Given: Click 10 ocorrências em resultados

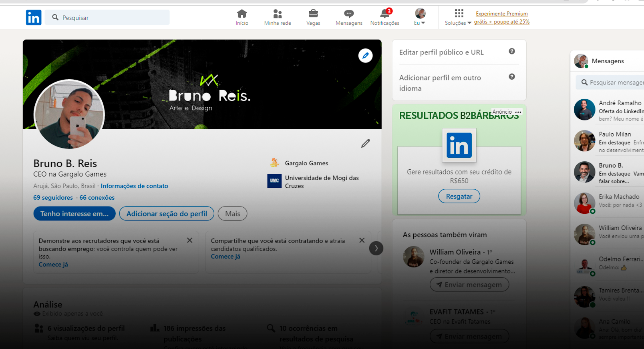Looking at the screenshot, I should click(316, 333).
